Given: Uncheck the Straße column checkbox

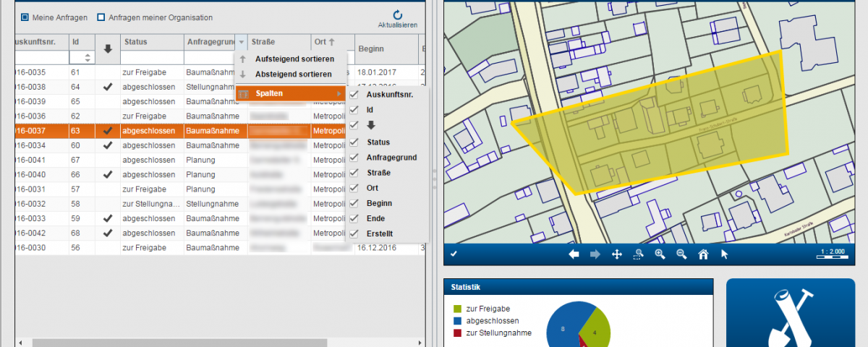Looking at the screenshot, I should [x=354, y=172].
